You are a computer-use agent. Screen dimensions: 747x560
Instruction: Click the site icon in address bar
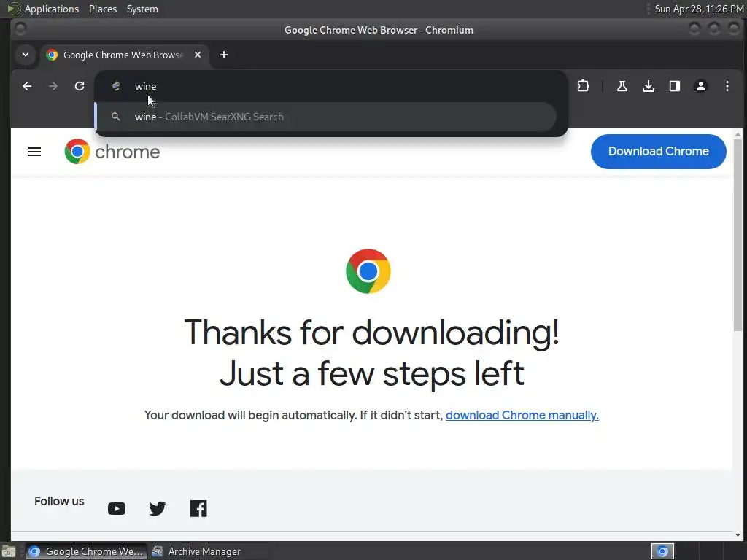(116, 86)
